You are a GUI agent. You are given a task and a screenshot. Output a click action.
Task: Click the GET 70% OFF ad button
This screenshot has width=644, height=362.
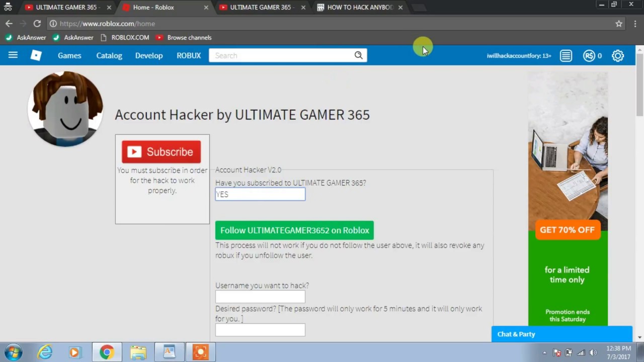point(567,230)
